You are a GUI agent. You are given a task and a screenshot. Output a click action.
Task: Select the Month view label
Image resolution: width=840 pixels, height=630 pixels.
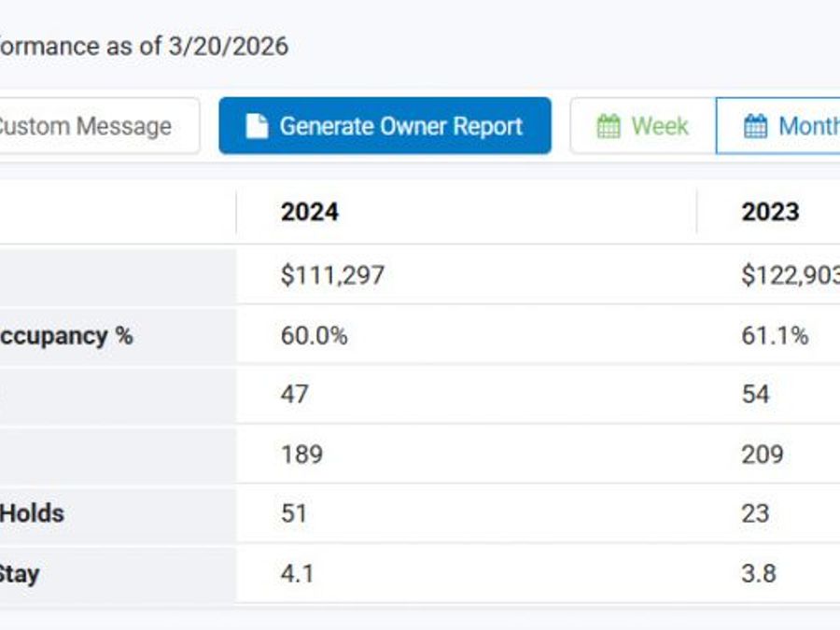coord(808,126)
